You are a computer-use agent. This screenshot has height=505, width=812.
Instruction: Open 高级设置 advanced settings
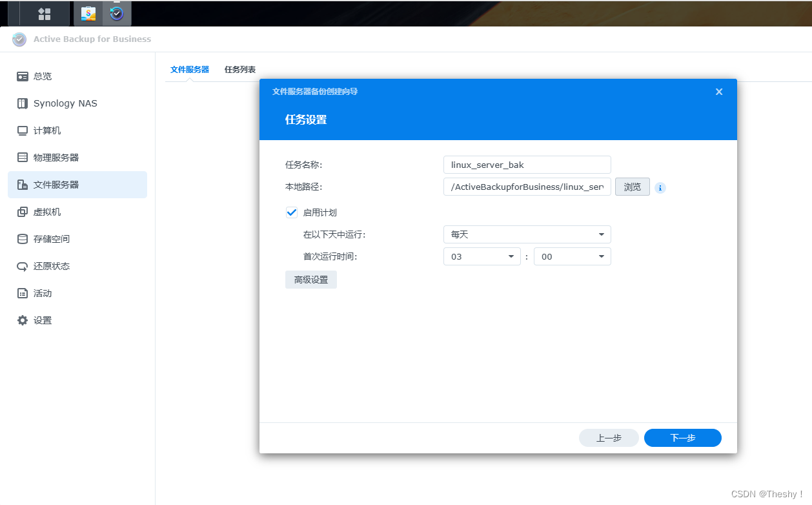(311, 280)
